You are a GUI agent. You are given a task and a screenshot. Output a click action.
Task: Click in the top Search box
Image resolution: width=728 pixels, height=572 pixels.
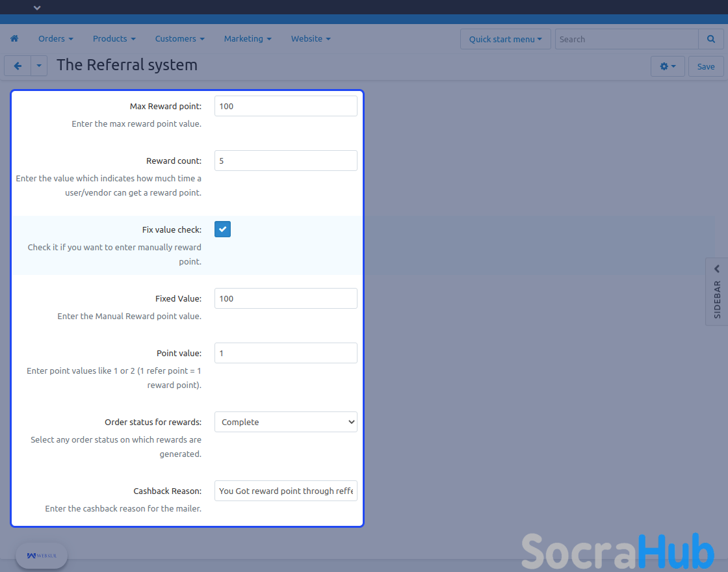pyautogui.click(x=627, y=39)
